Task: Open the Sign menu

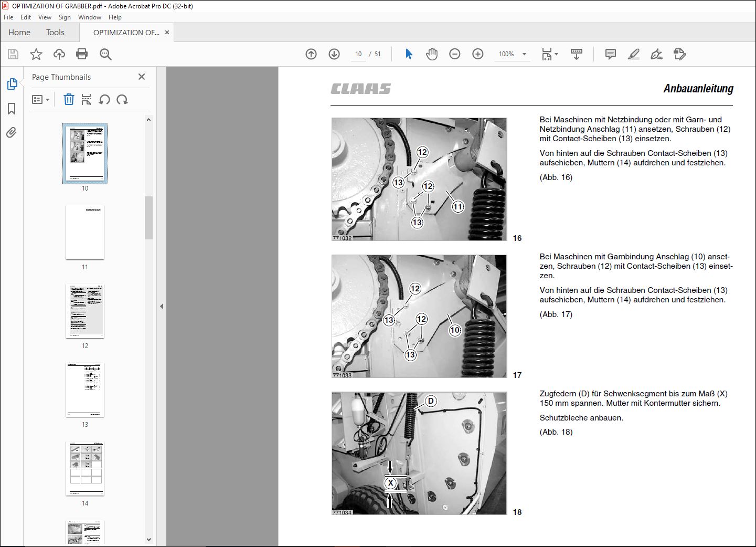Action: tap(65, 17)
